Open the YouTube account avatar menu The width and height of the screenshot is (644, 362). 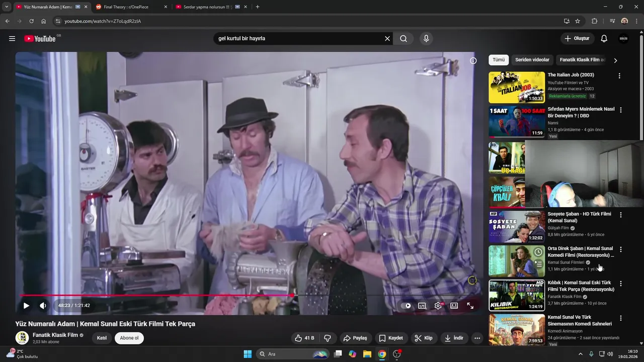[x=623, y=39]
